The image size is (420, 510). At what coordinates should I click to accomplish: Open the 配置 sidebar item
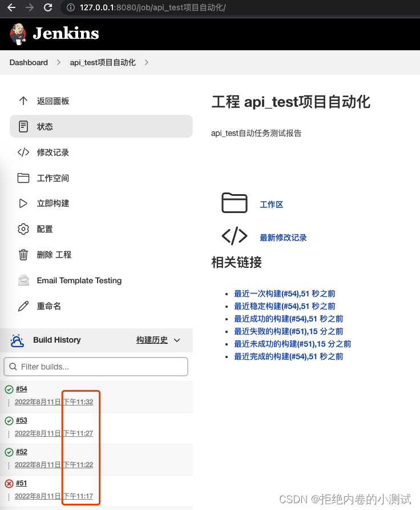click(45, 229)
